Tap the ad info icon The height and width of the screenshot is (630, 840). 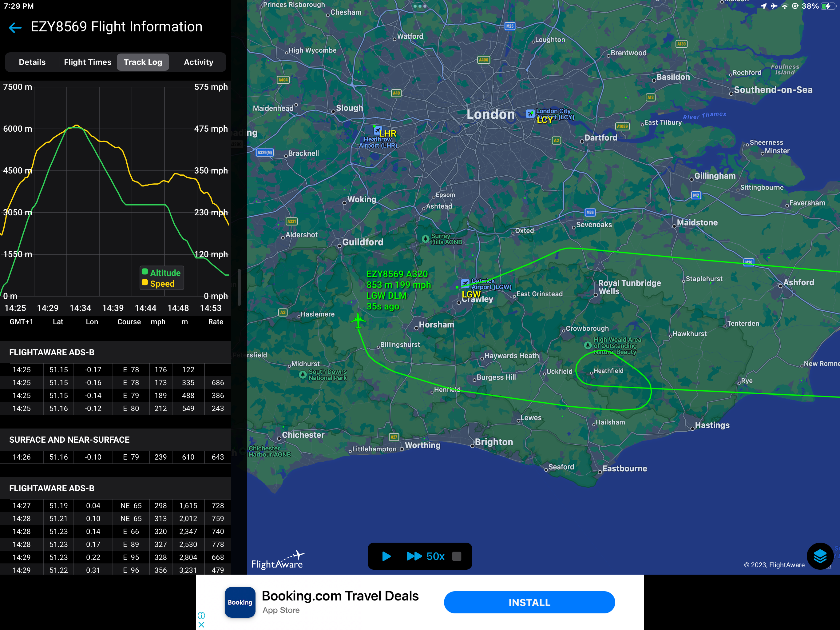click(201, 615)
